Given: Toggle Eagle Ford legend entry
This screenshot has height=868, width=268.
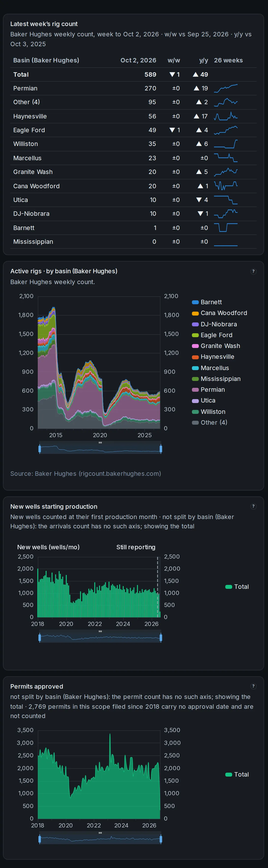Looking at the screenshot, I should click(212, 335).
